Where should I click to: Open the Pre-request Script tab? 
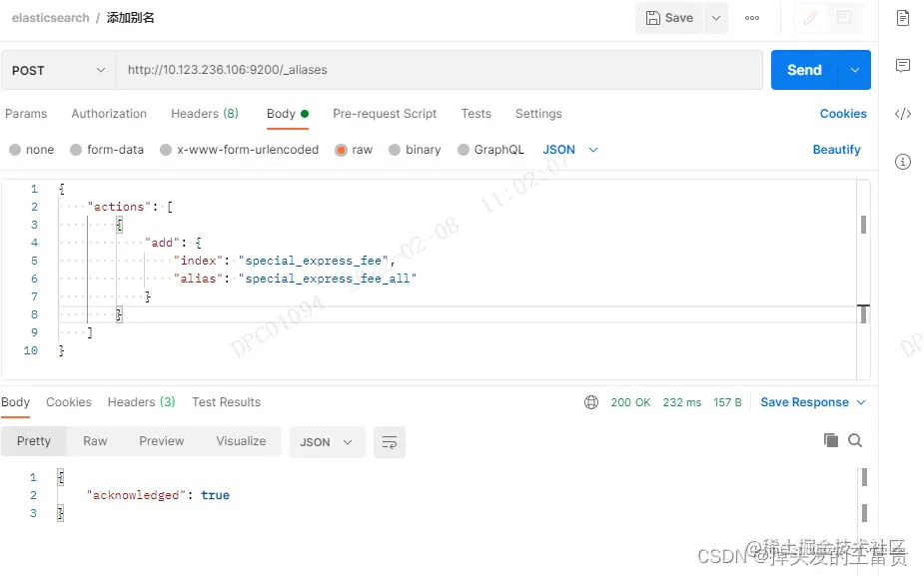tap(385, 114)
